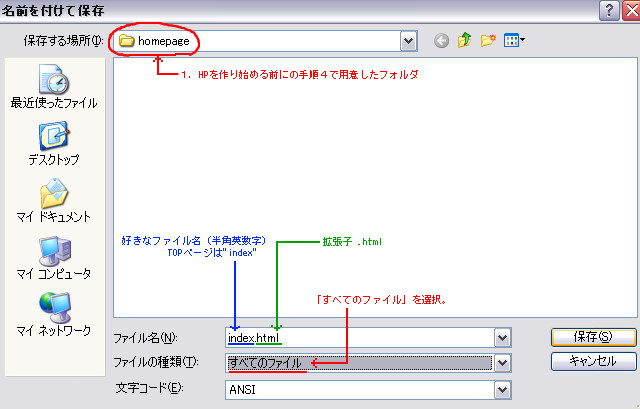Open the Views menu icon
640x409 pixels.
pyautogui.click(x=514, y=40)
